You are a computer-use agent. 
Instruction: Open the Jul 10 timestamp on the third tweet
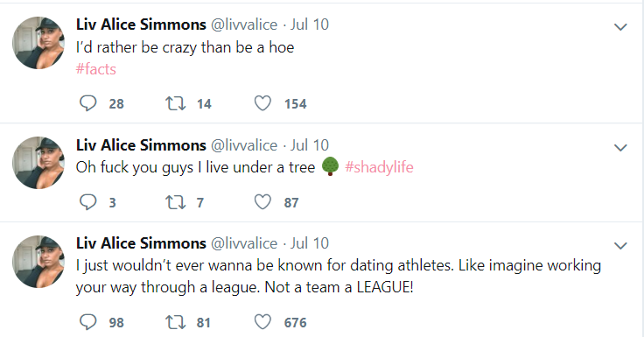[310, 243]
